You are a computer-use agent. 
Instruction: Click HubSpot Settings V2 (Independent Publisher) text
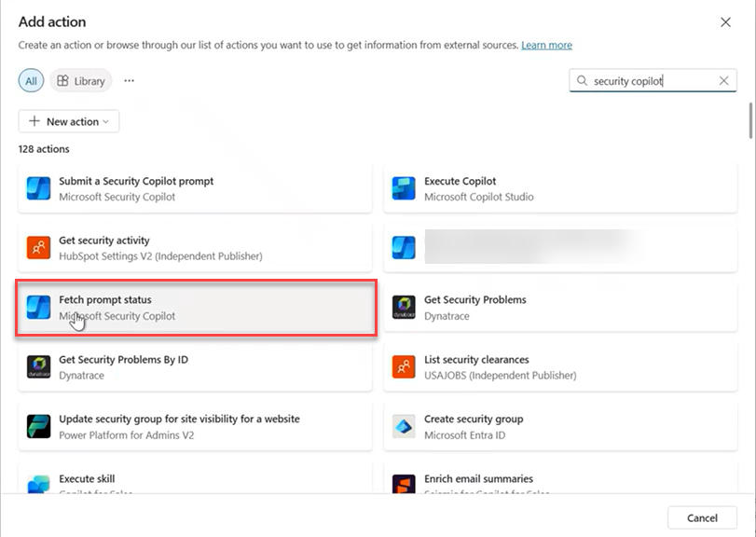click(x=160, y=256)
